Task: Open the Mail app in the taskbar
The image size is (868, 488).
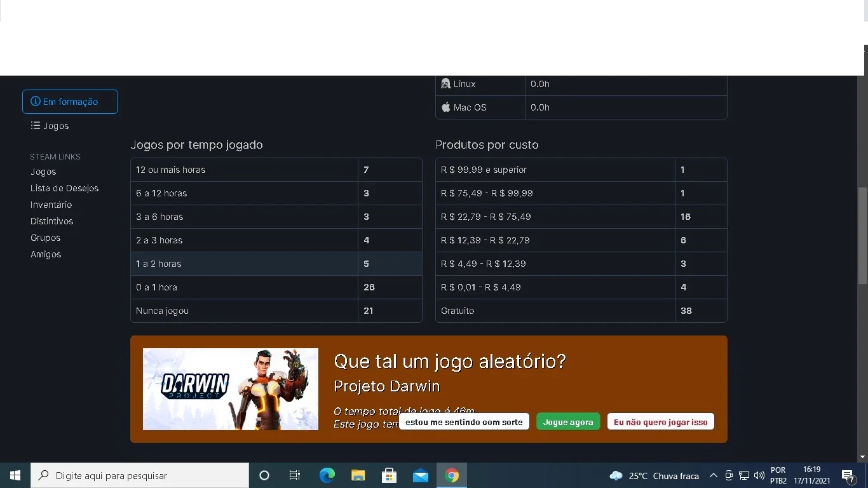Action: coord(420,475)
